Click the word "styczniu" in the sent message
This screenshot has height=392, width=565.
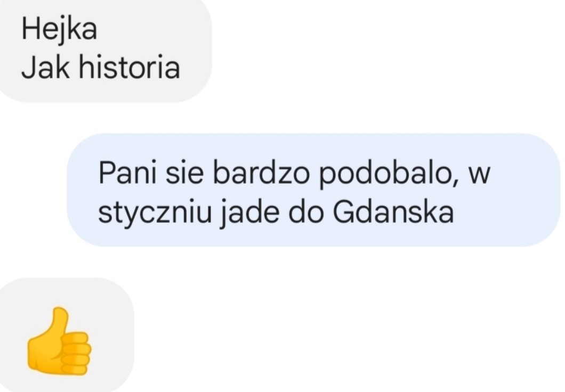point(155,213)
